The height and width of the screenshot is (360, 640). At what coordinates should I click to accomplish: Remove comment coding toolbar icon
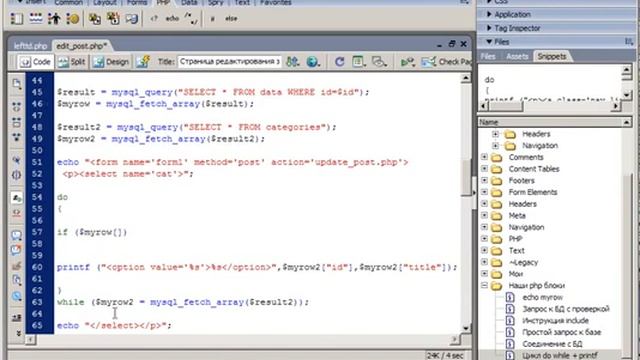click(17, 250)
